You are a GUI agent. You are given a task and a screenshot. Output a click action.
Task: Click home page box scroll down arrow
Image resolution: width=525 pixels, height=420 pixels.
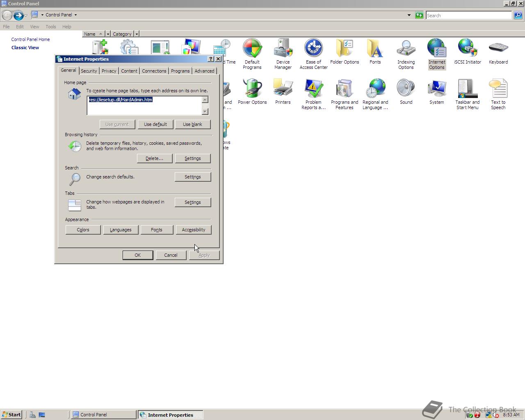point(205,112)
